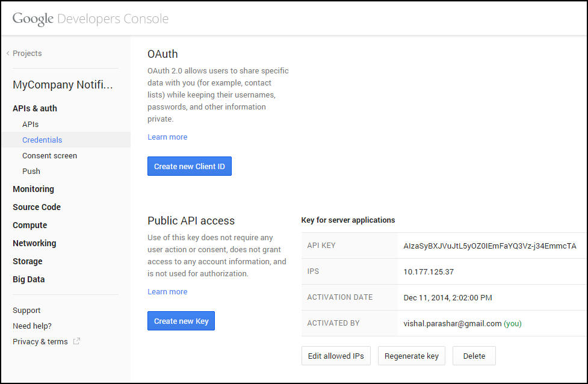Click the Need help? link

[32, 326]
